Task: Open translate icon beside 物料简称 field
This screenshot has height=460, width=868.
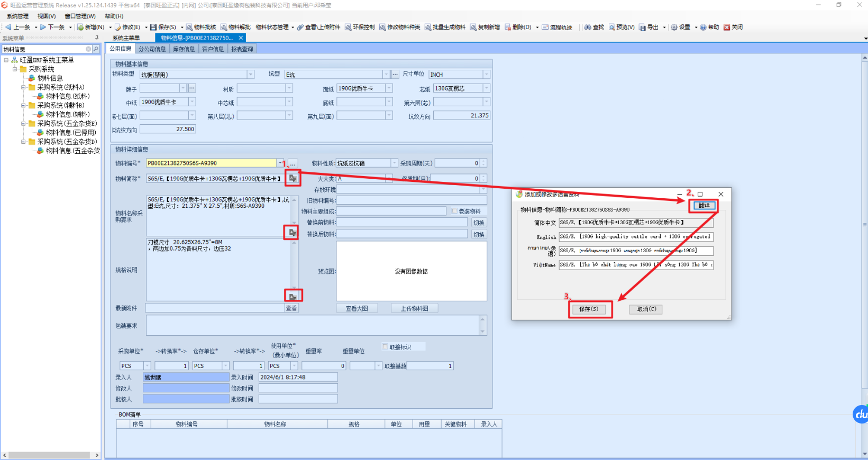Action: (x=293, y=179)
